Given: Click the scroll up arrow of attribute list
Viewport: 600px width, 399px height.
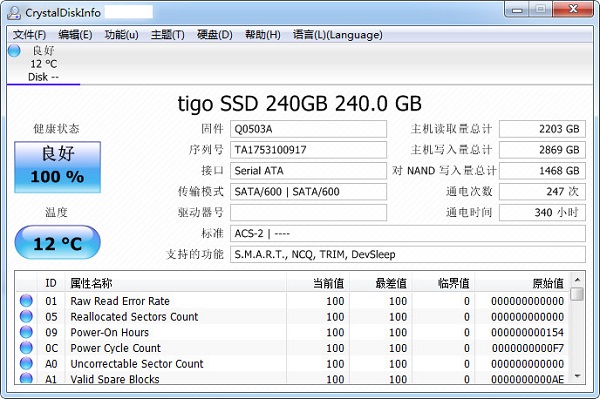Looking at the screenshot, I should (x=577, y=280).
